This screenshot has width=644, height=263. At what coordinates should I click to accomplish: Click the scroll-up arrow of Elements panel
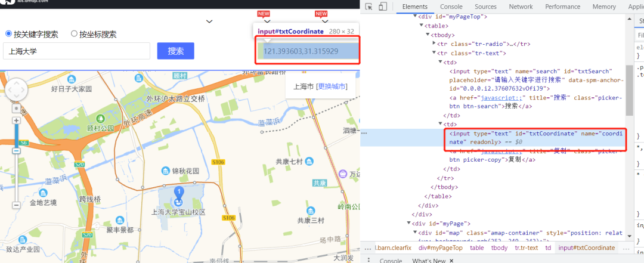(x=630, y=18)
